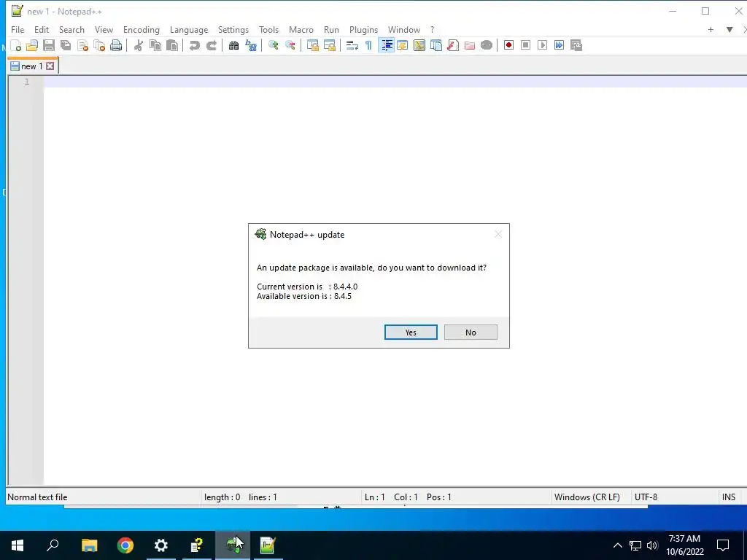Open the Settings menu

[233, 29]
